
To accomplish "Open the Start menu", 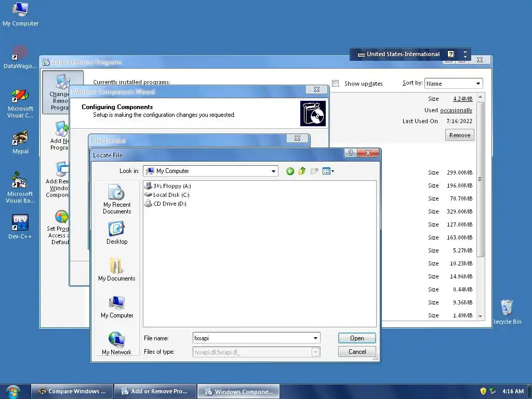I will coord(13,392).
